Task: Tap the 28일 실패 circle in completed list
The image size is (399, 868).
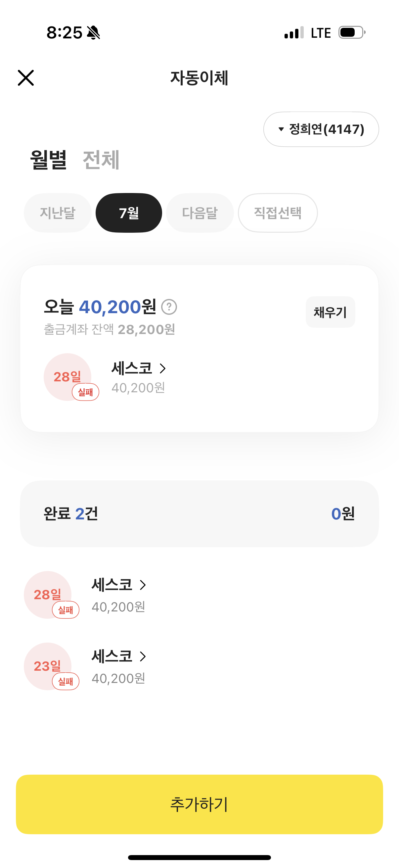Action: (x=48, y=595)
